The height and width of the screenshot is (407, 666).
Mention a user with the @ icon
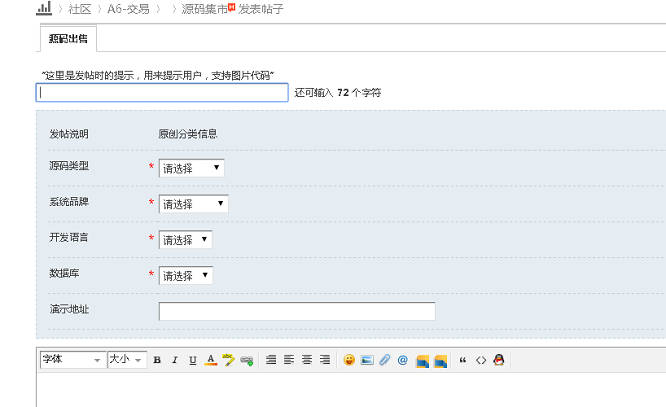(x=403, y=360)
